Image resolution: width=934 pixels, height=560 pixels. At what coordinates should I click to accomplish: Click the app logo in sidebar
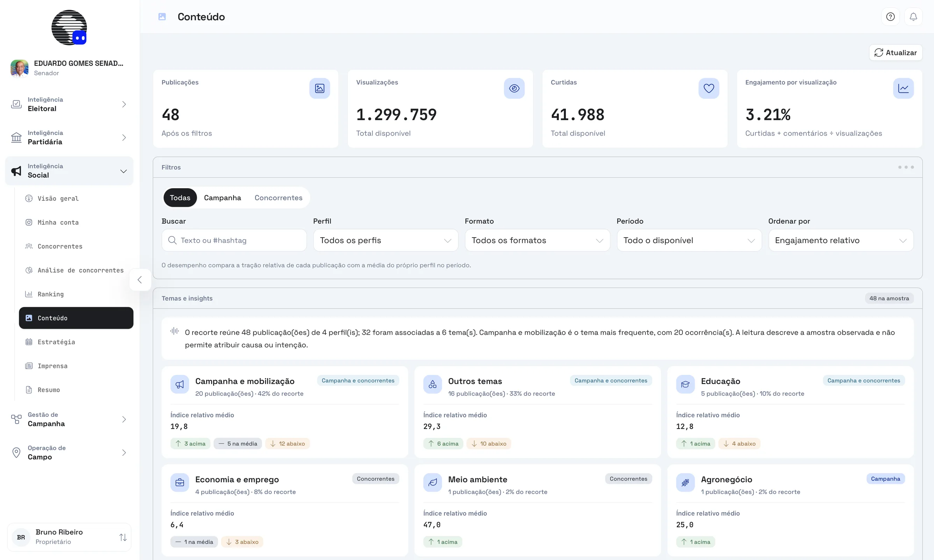click(69, 28)
